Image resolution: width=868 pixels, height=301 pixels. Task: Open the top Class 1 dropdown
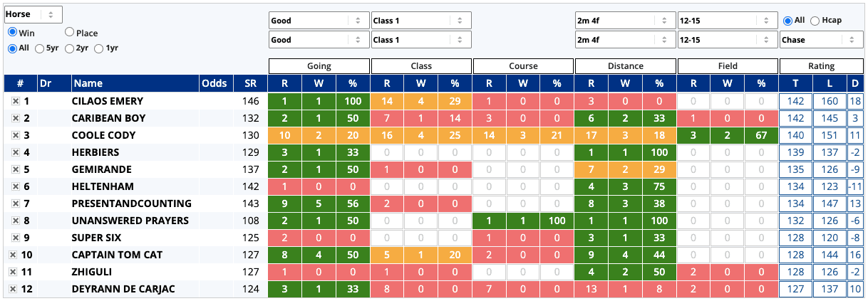420,21
